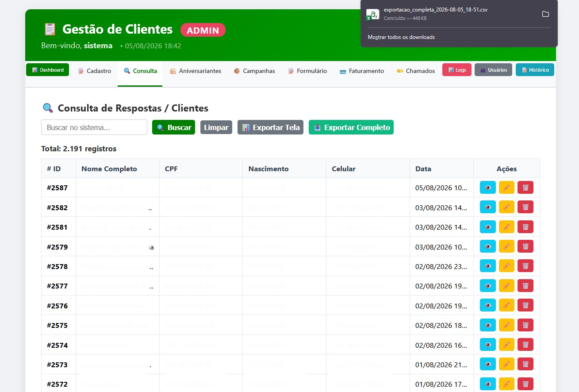Click the CPF column header
579x392 pixels.
201,169
